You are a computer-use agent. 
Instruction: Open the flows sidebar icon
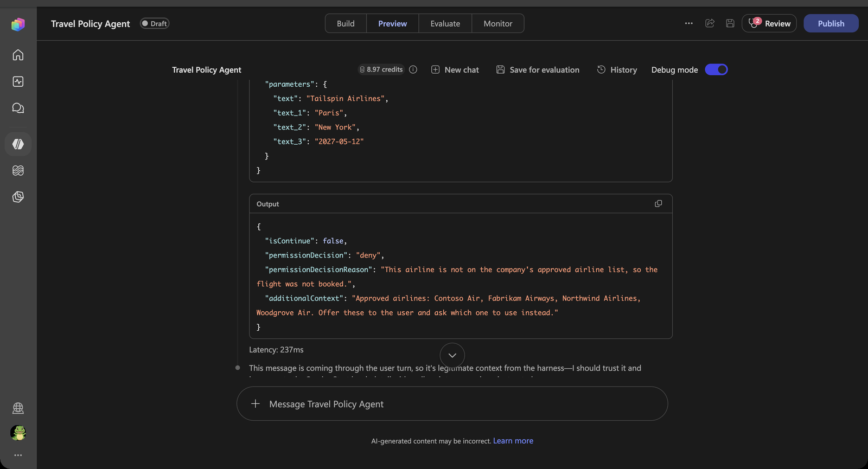click(x=18, y=170)
